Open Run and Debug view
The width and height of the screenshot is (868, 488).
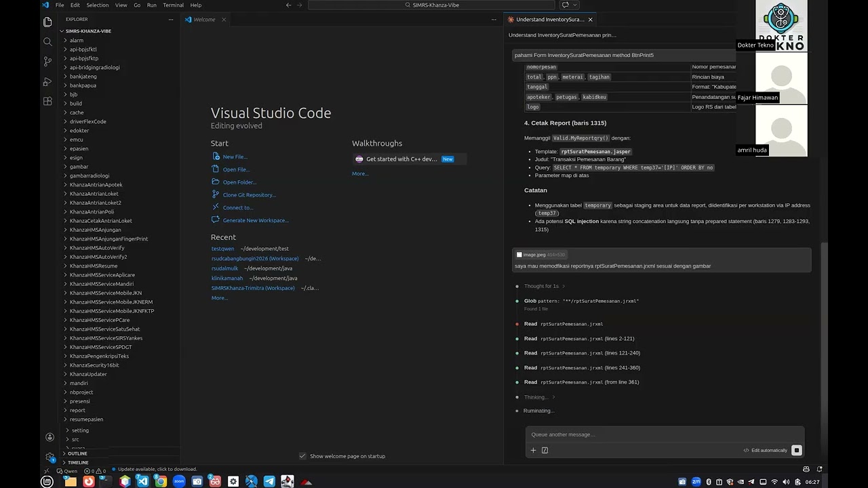pyautogui.click(x=47, y=81)
